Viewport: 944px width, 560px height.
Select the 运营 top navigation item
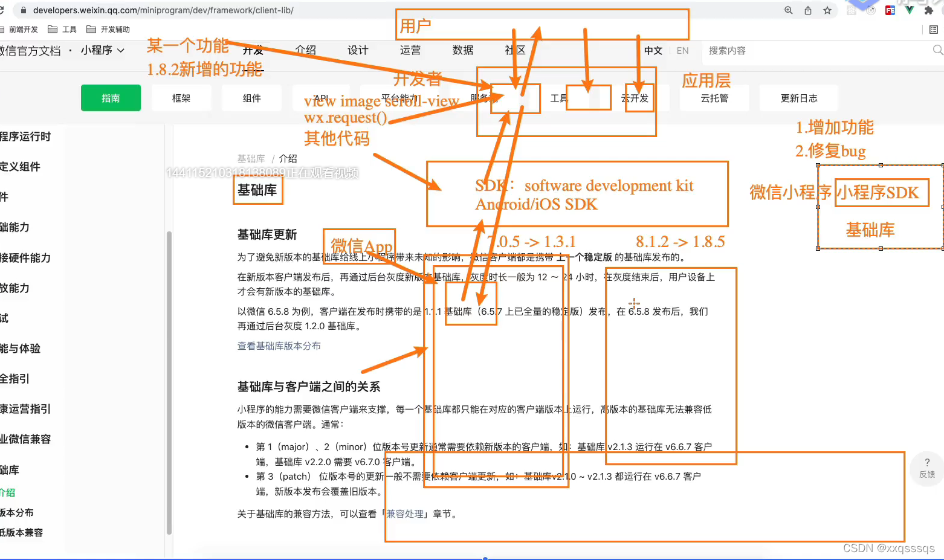point(410,50)
